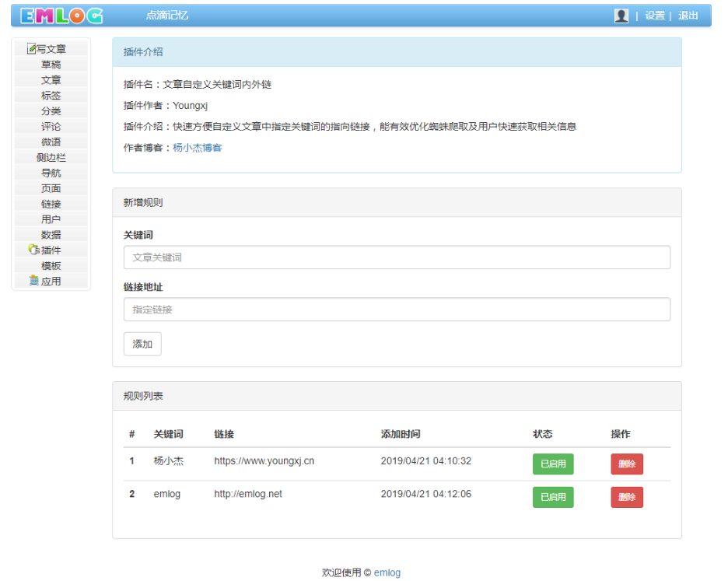The image size is (728, 581).
Task: Disable the emlog keyword rule via 已启用
Action: [552, 497]
